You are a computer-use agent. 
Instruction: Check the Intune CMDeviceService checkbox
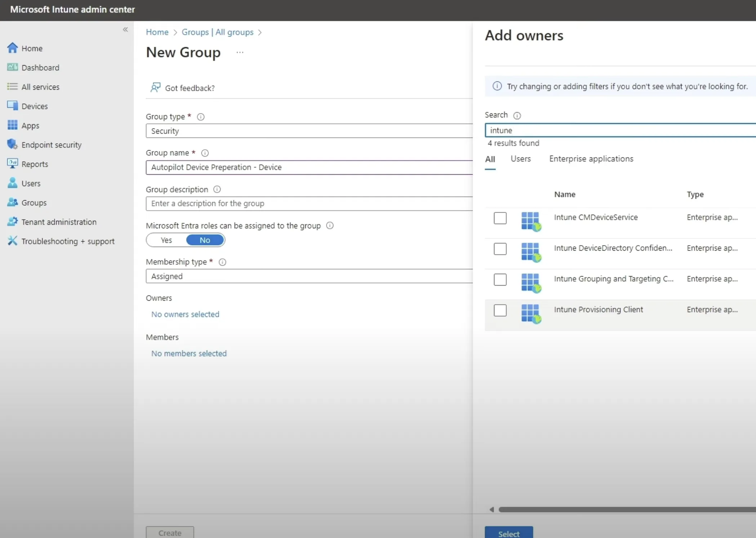click(500, 218)
